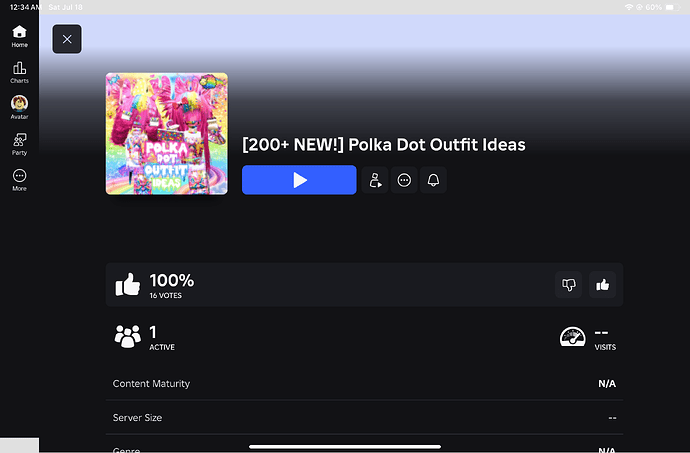This screenshot has height=453, width=690.
Task: Open Avatar page in sidebar
Action: coord(19,107)
